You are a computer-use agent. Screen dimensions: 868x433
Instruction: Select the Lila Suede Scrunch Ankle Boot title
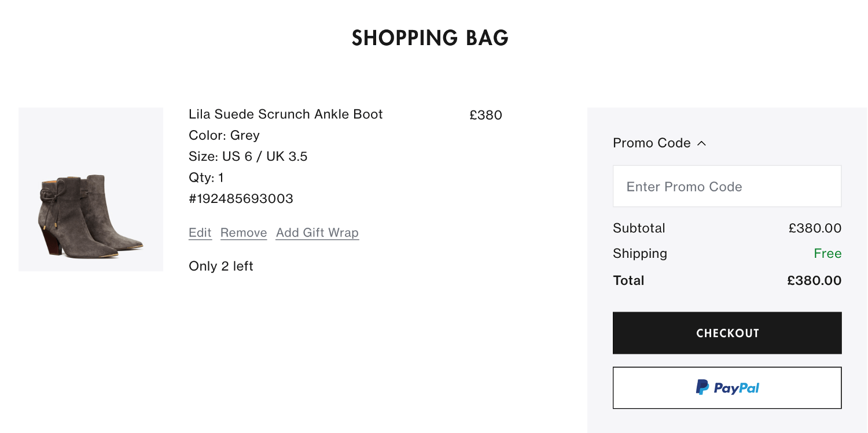point(286,114)
